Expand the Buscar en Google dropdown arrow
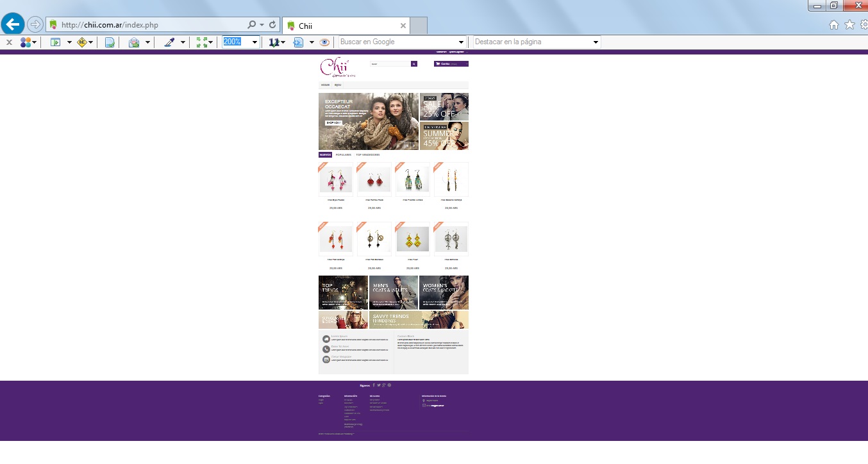Image resolution: width=868 pixels, height=464 pixels. (x=461, y=42)
